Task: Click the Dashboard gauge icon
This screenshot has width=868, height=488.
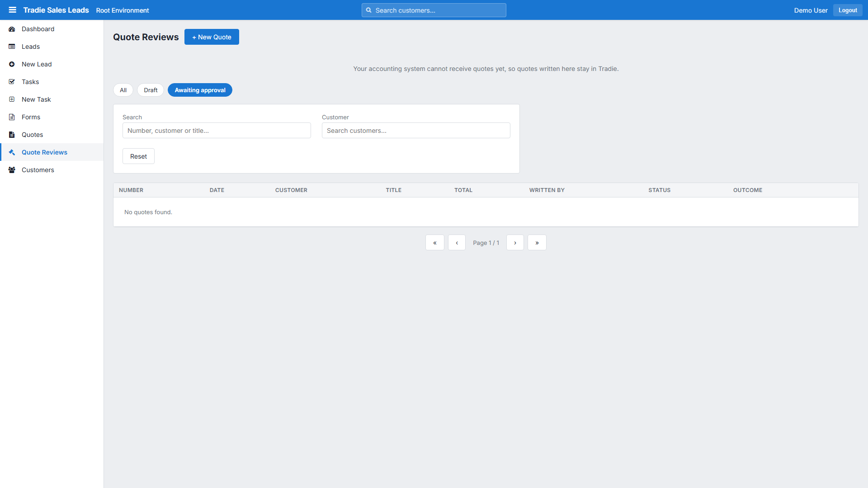Action: coord(12,29)
